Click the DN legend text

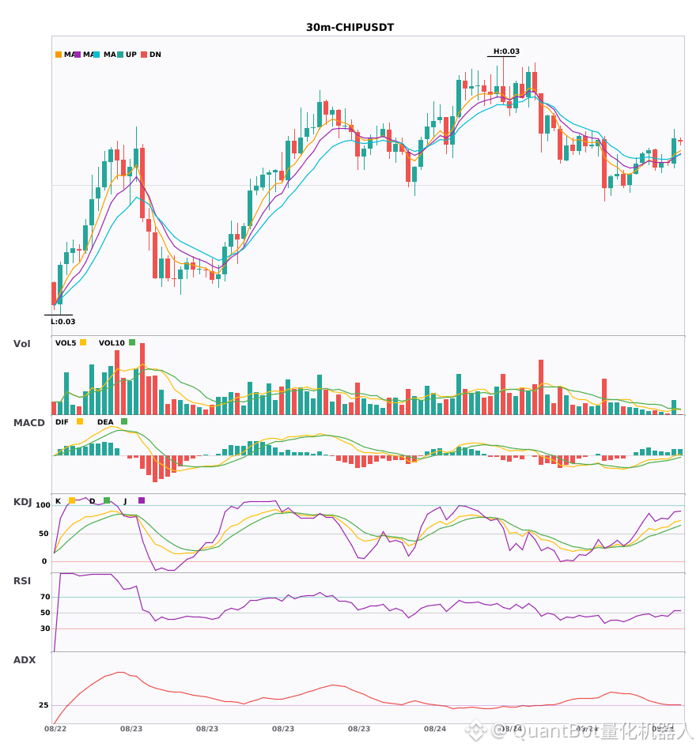click(x=155, y=55)
